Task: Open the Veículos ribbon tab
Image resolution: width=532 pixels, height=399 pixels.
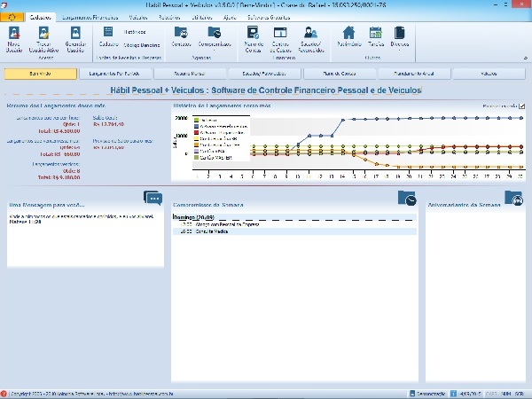Action: [138, 18]
